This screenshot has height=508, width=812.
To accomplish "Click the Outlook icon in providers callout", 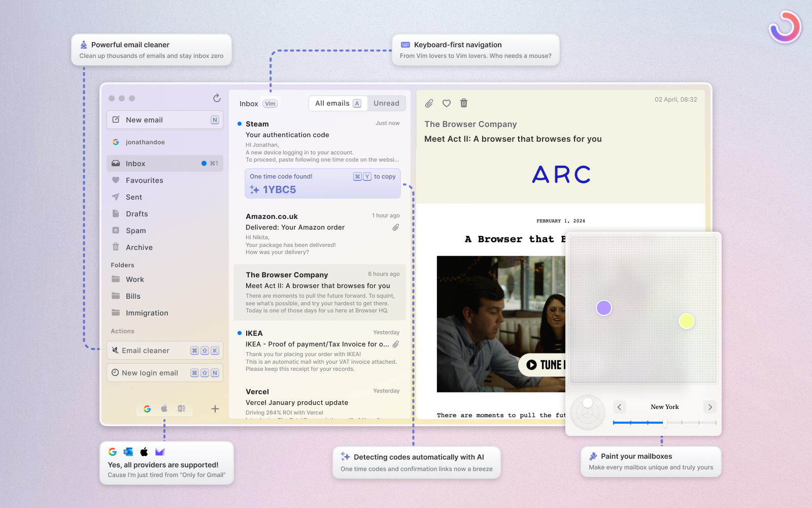I will pos(128,452).
